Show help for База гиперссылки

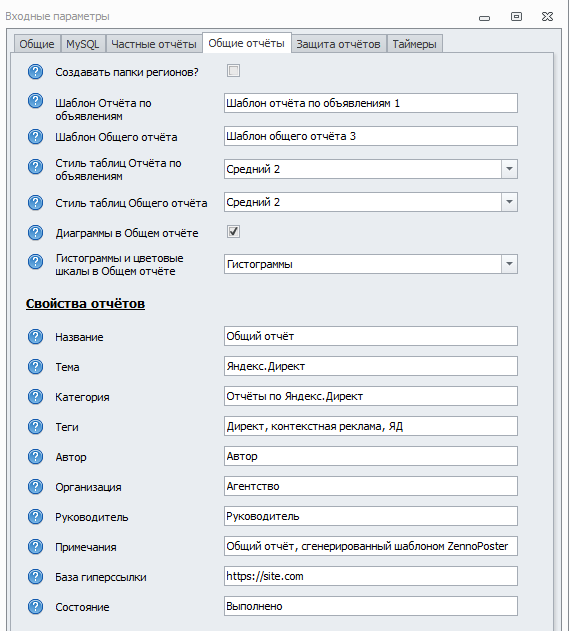click(35, 577)
